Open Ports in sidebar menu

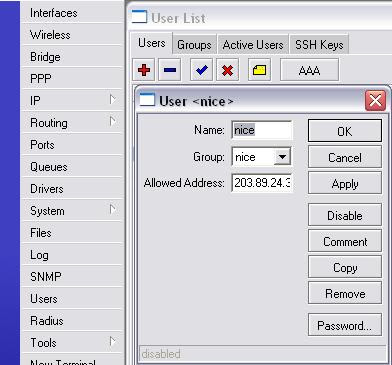pos(72,144)
